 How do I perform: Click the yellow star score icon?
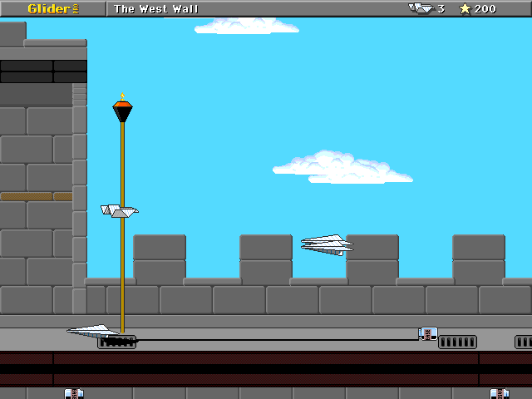tap(465, 9)
